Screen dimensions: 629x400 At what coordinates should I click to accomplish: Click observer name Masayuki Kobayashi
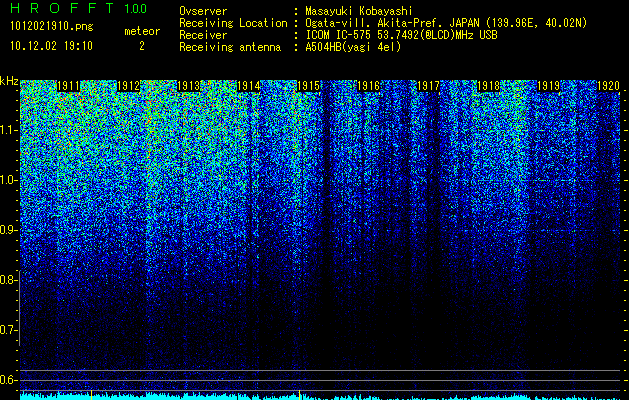pos(359,11)
